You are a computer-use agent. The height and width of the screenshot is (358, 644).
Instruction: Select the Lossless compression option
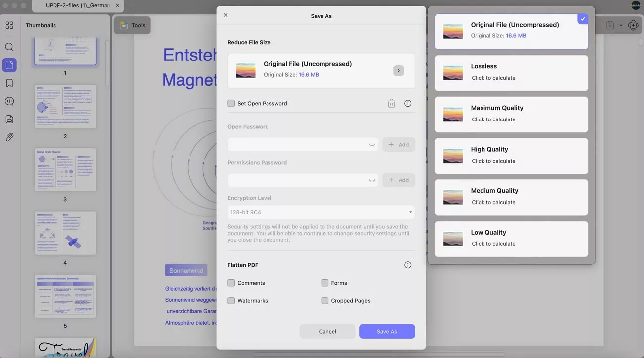(511, 73)
